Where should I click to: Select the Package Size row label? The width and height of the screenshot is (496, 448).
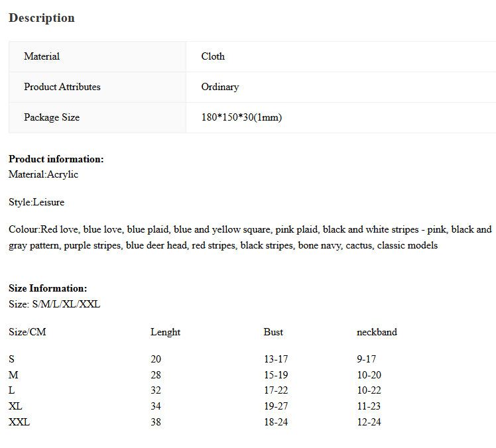pyautogui.click(x=52, y=117)
